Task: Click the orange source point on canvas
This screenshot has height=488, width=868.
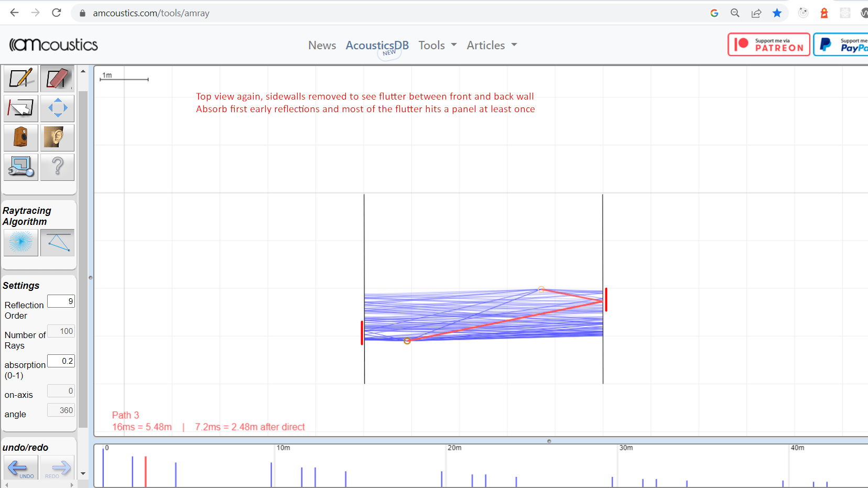Action: [407, 341]
